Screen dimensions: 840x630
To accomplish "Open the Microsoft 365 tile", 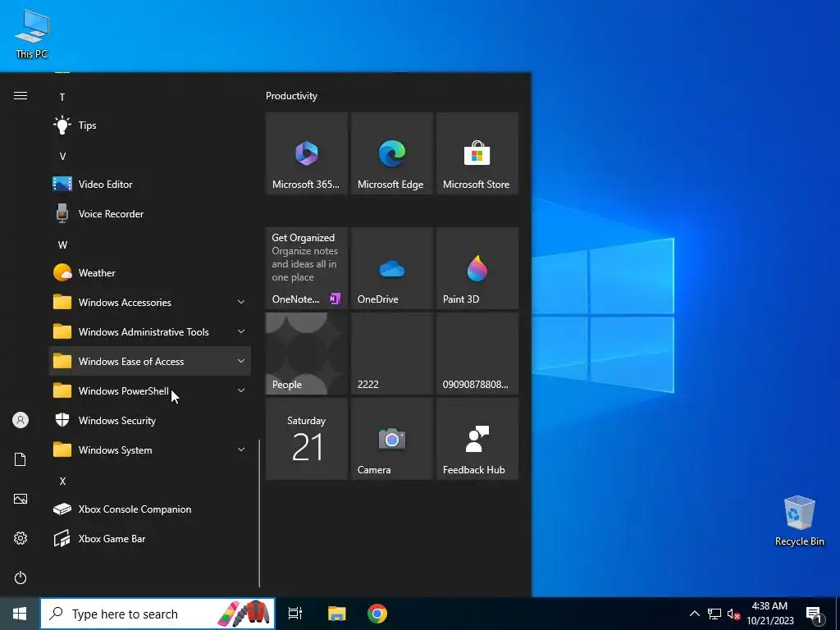I will 307,153.
